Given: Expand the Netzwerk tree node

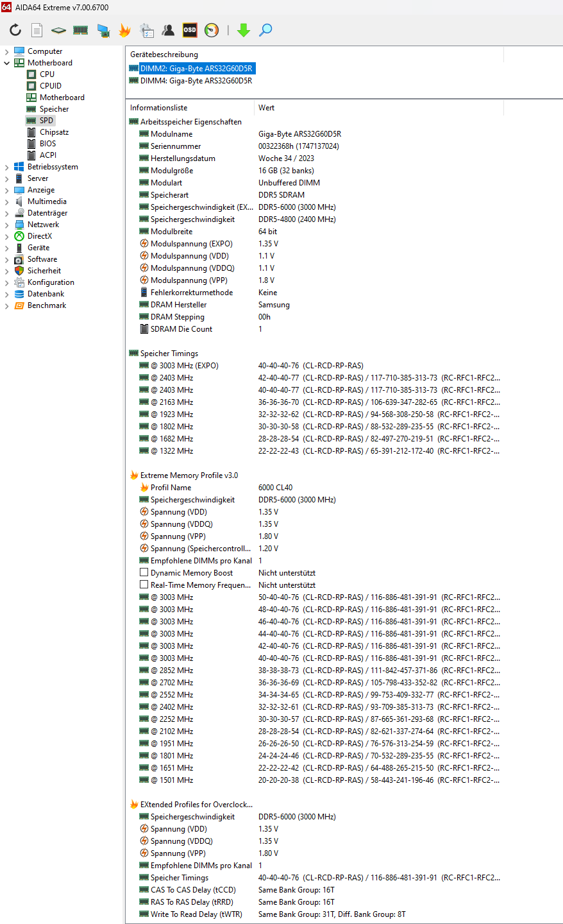Looking at the screenshot, I should tap(7, 225).
